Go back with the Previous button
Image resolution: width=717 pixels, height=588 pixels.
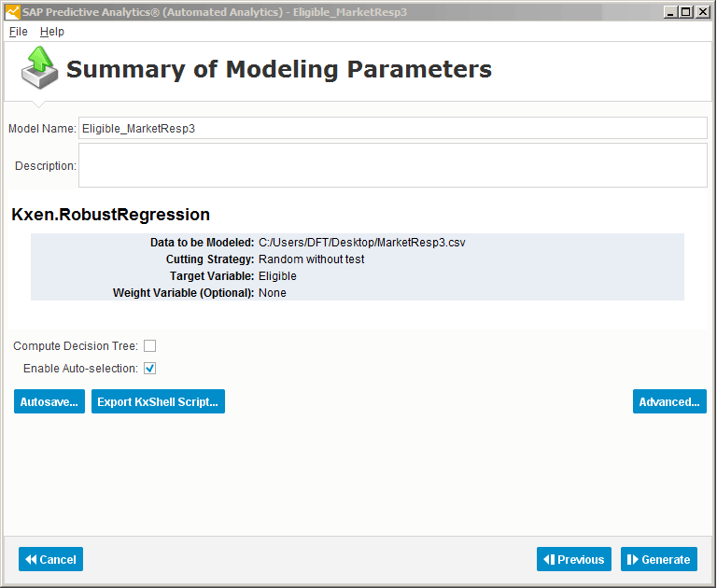tap(574, 559)
